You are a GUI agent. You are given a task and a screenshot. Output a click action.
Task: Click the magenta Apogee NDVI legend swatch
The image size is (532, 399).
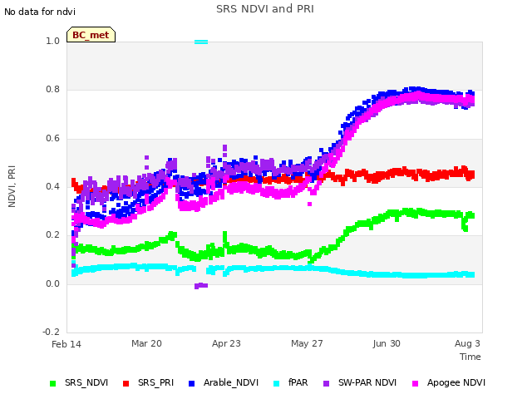(415, 383)
